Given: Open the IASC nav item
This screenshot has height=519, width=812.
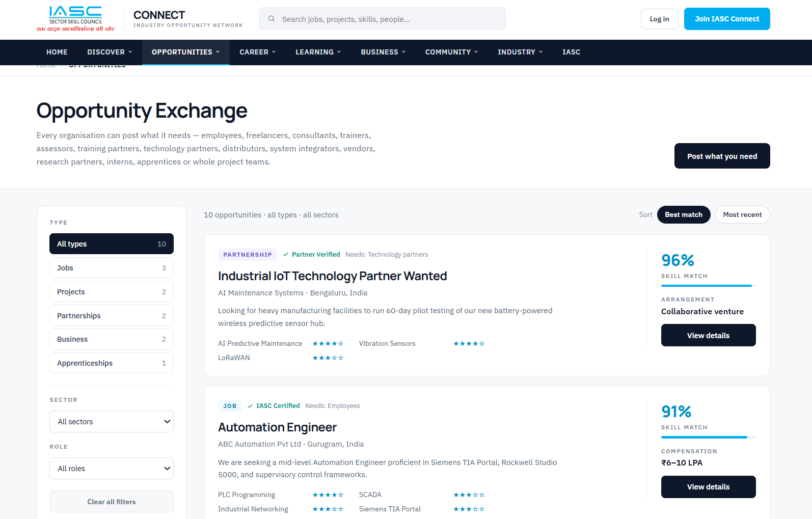Looking at the screenshot, I should (x=572, y=52).
